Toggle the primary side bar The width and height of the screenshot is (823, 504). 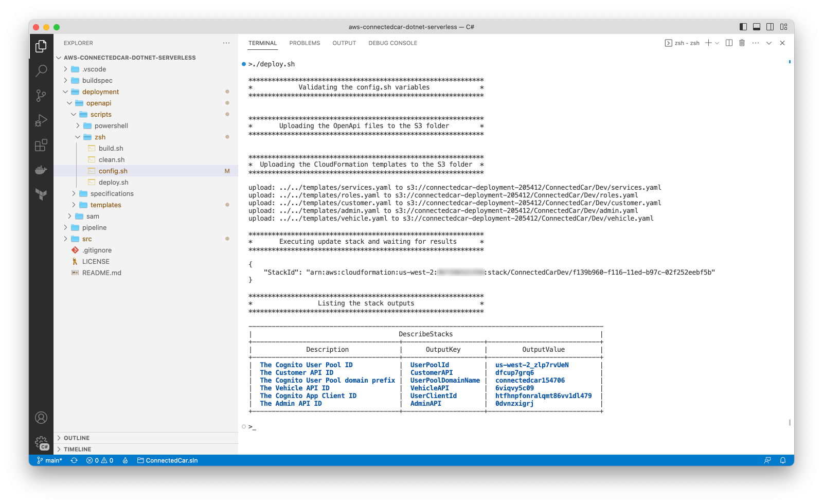pyautogui.click(x=743, y=27)
